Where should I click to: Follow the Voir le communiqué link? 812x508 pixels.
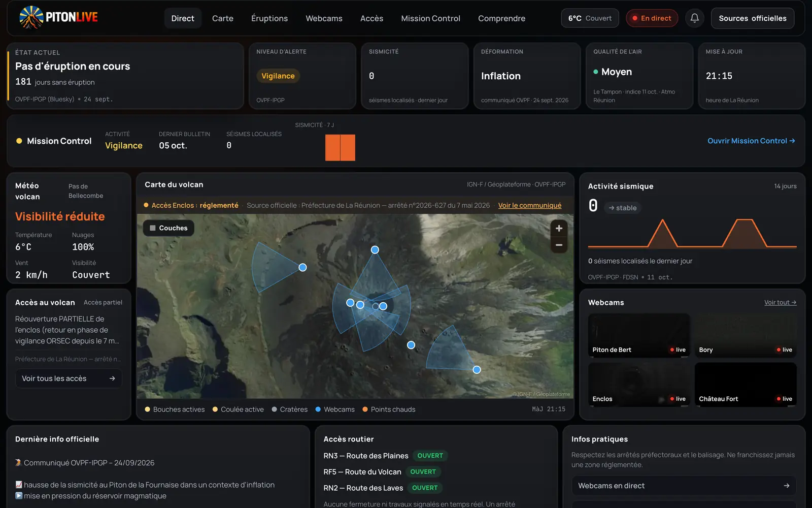tap(530, 205)
